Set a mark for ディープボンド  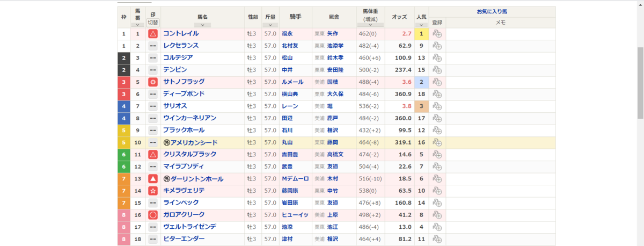(153, 95)
